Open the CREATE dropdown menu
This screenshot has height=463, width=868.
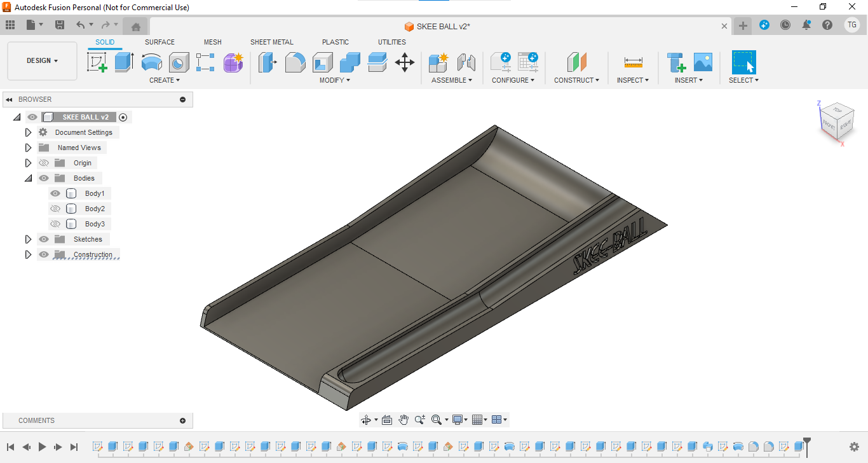[165, 80]
